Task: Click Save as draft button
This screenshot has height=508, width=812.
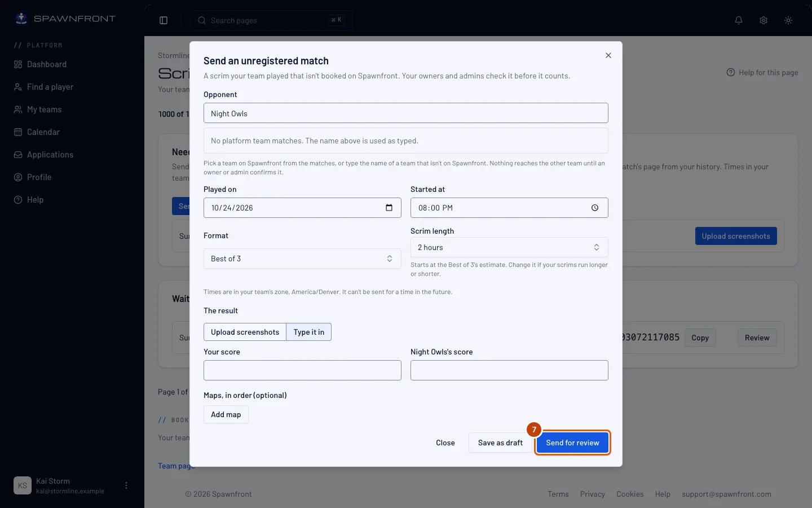Action: pyautogui.click(x=500, y=443)
